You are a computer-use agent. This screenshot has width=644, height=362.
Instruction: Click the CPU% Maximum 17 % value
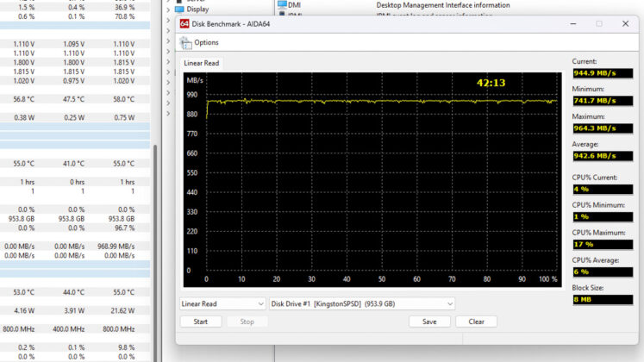[603, 245]
